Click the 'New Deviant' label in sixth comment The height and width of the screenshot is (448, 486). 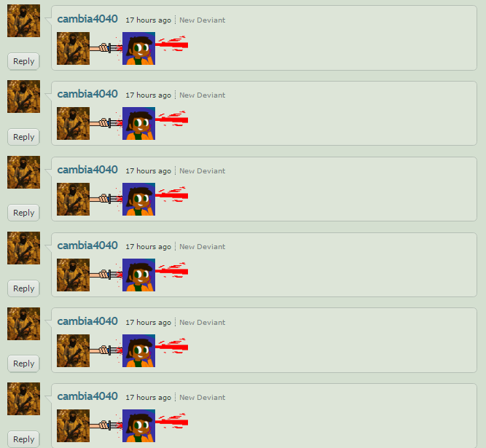202,398
